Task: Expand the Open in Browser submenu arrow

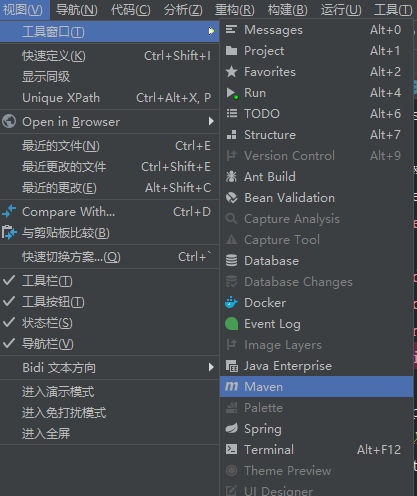Action: coord(211,121)
